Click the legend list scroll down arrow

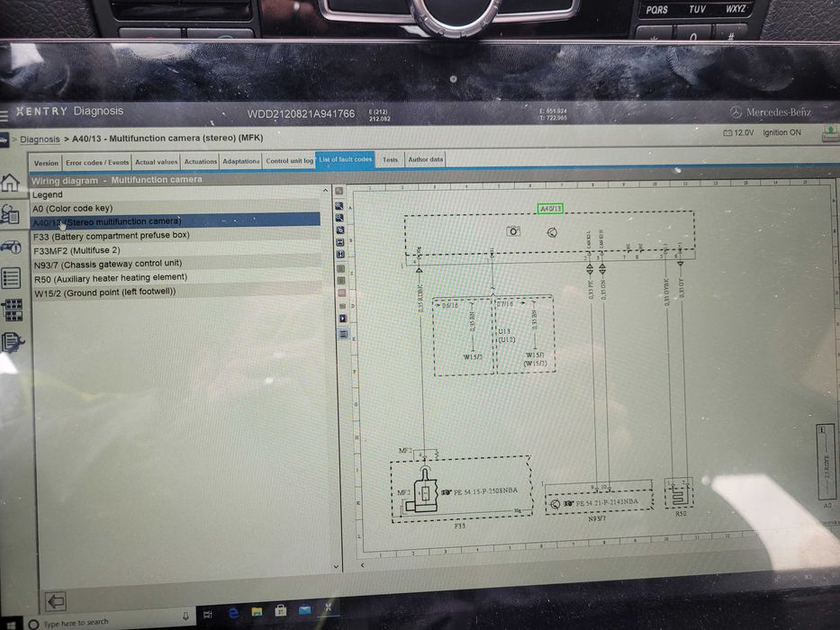(336, 566)
